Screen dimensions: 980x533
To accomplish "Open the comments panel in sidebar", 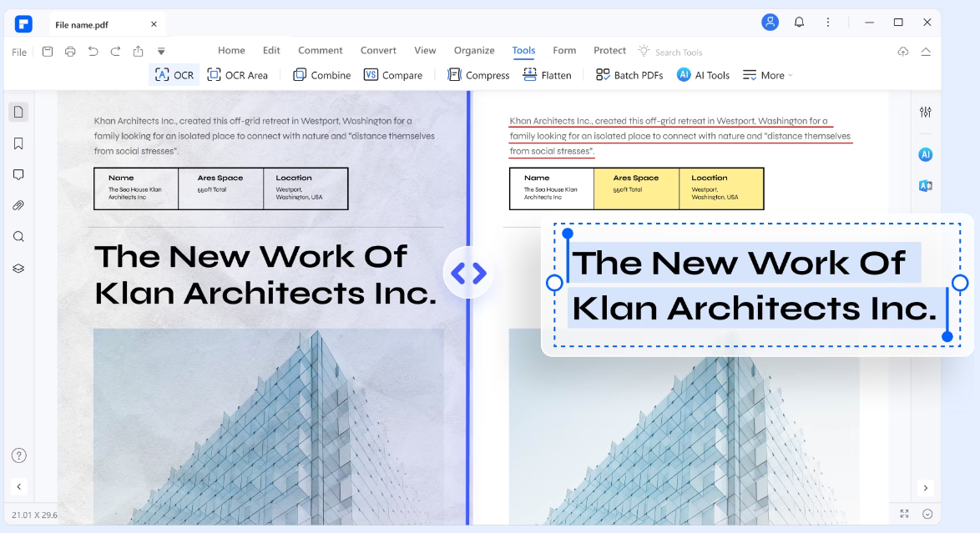I will tap(18, 175).
